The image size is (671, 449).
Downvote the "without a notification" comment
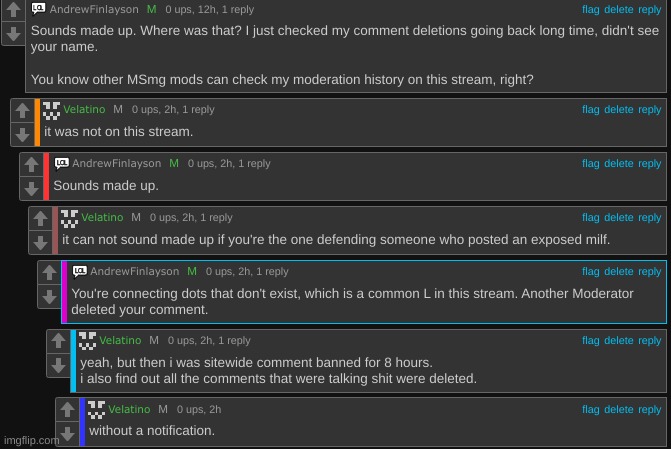click(x=67, y=433)
